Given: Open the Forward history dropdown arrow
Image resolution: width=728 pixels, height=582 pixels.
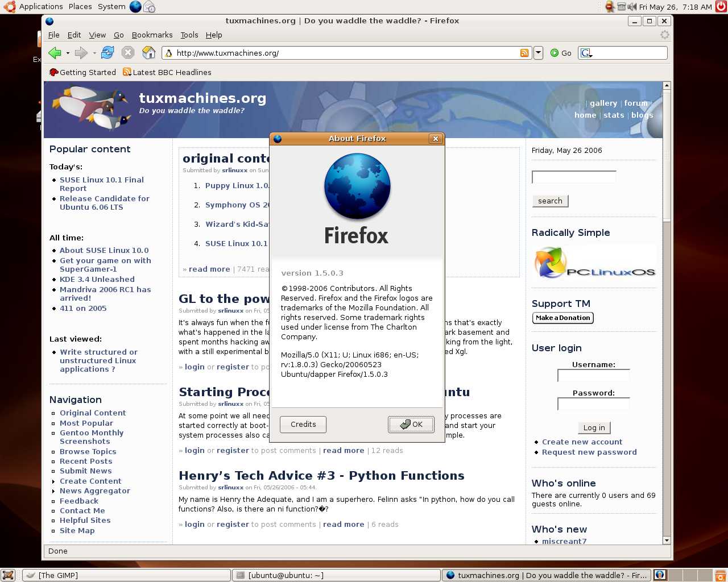Looking at the screenshot, I should click(x=94, y=53).
